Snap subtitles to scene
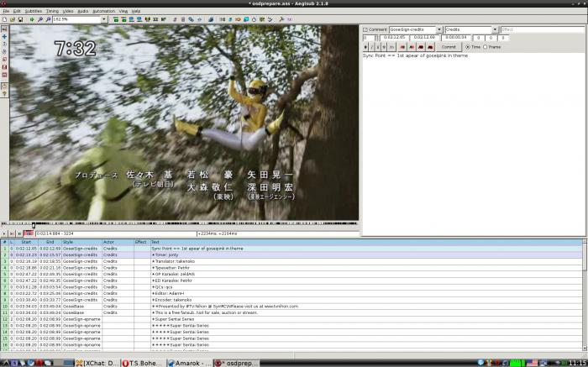588x367 pixels. (x=155, y=19)
